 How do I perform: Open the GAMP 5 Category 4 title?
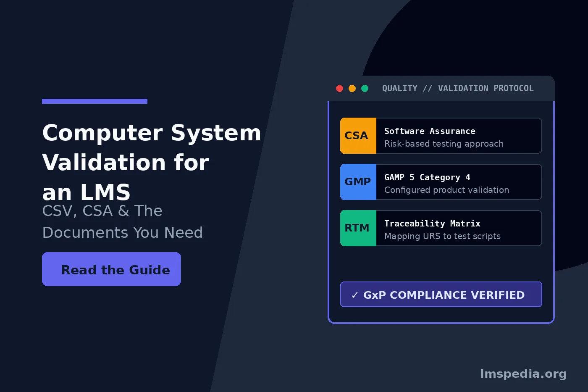[x=427, y=177]
